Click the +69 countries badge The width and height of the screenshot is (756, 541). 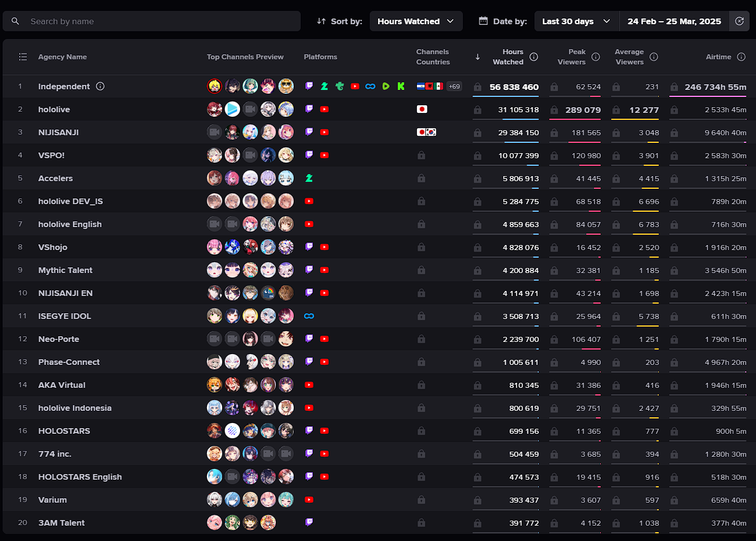(x=454, y=86)
